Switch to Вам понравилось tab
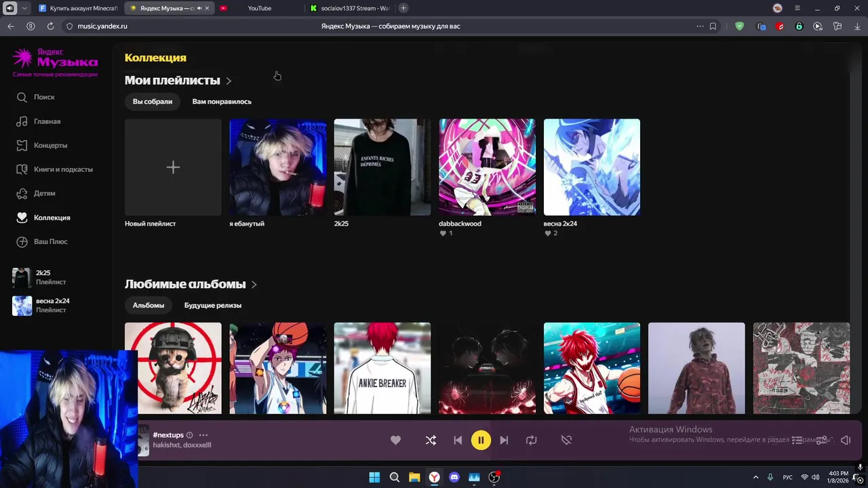This screenshot has height=488, width=868. click(x=222, y=102)
